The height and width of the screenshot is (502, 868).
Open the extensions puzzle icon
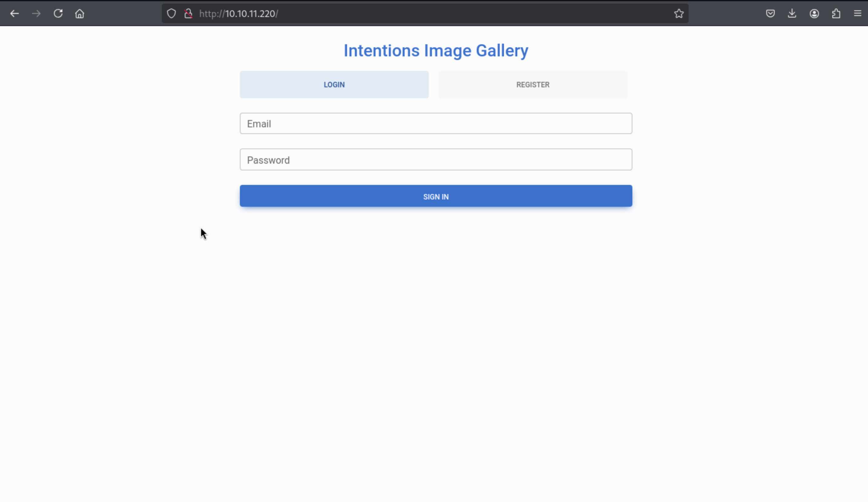836,13
